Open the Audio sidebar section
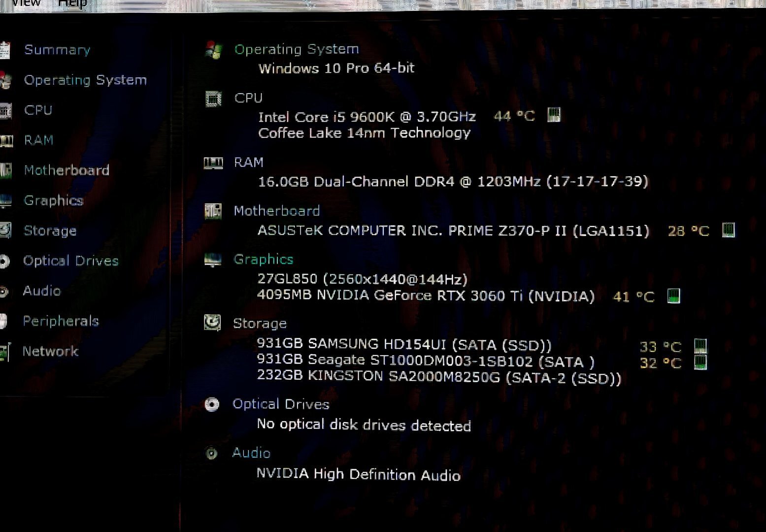Screen dimensions: 766x532 [42, 291]
